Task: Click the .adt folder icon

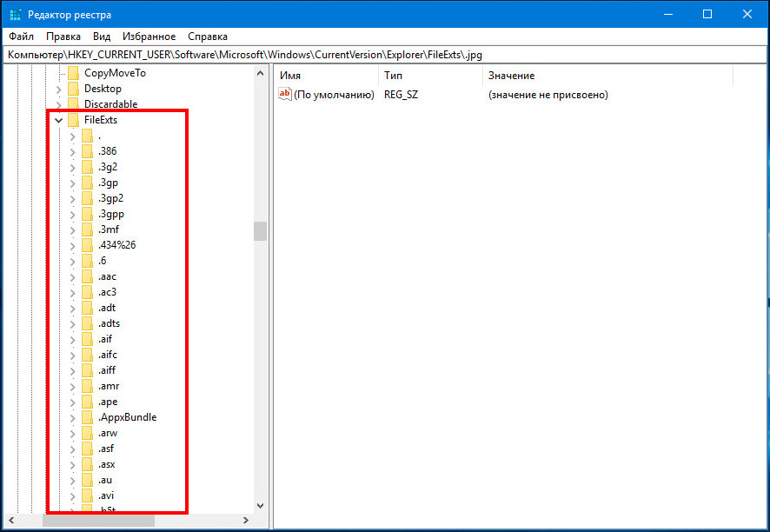Action: (x=87, y=308)
